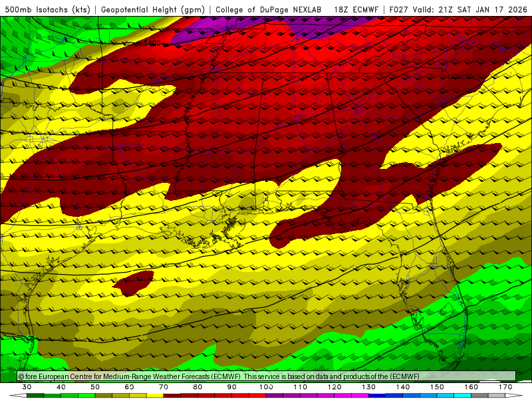Image resolution: width=532 pixels, height=399 pixels.
Task: Click the '500mb Isotachs (kts)' title text
Action: coord(47,9)
